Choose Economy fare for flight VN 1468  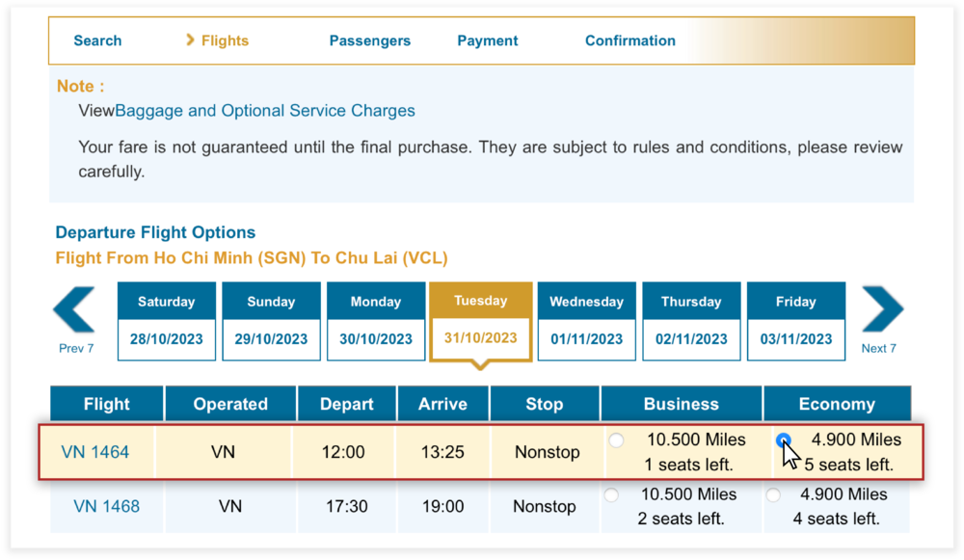pos(773,495)
